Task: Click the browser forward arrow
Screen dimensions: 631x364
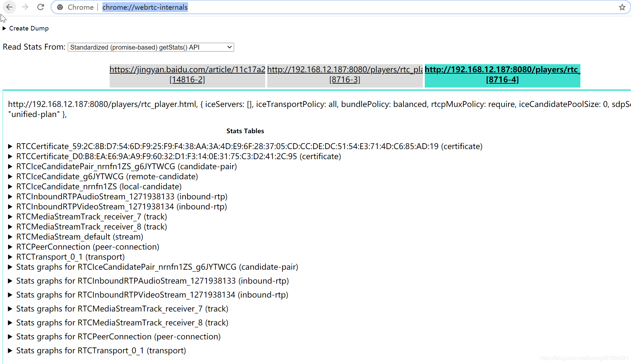Action: click(x=25, y=7)
